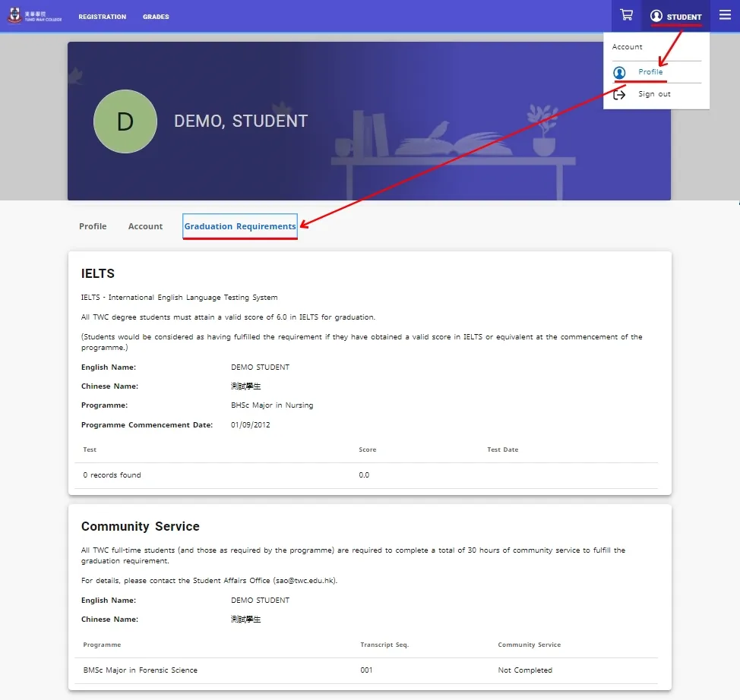Click the Test Date column header
This screenshot has height=700, width=740.
[x=502, y=449]
